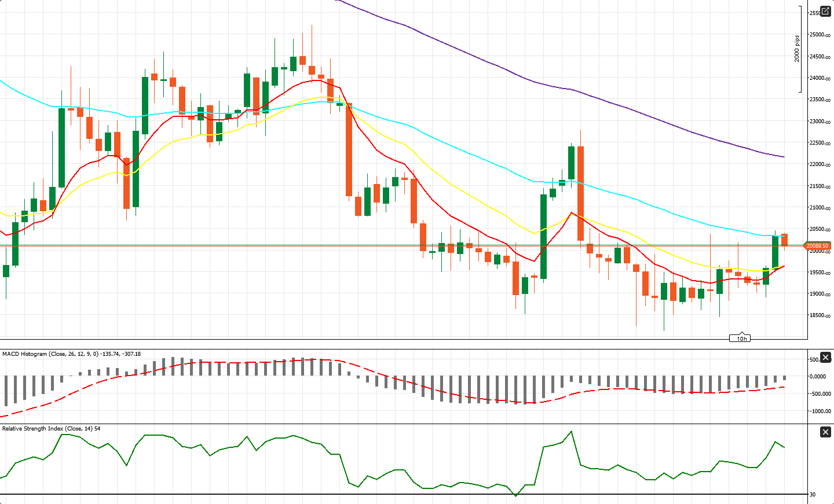Click the Relative Strength Index title
The width and height of the screenshot is (834, 504).
click(x=52, y=429)
